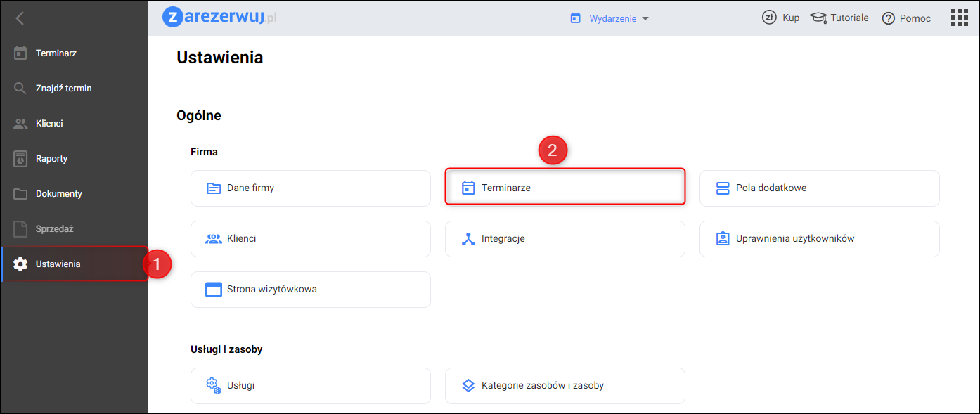This screenshot has height=414, width=980.
Task: Collapse the sidebar with the back chevron
Action: point(20,18)
